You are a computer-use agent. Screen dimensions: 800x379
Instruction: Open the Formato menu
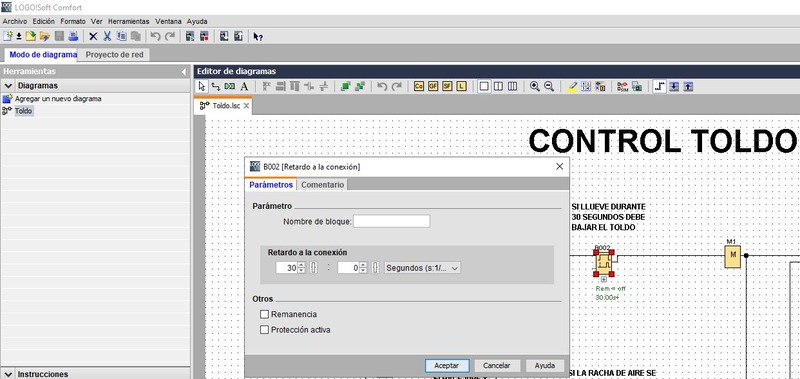73,21
